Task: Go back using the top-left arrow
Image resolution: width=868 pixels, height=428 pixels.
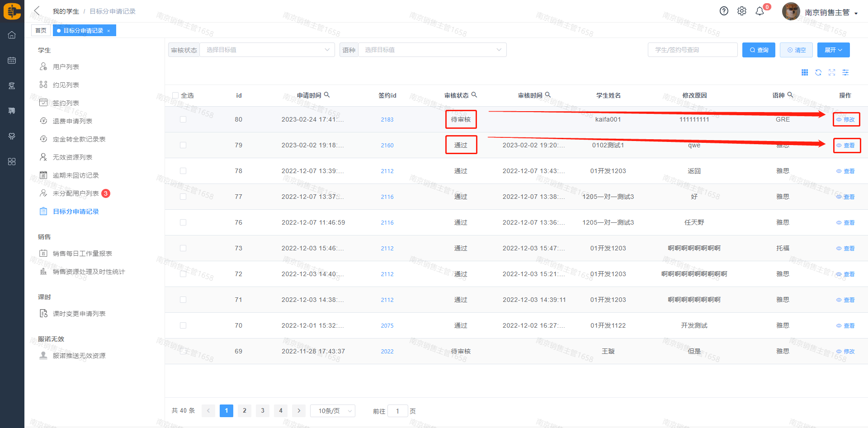Action: pyautogui.click(x=37, y=11)
